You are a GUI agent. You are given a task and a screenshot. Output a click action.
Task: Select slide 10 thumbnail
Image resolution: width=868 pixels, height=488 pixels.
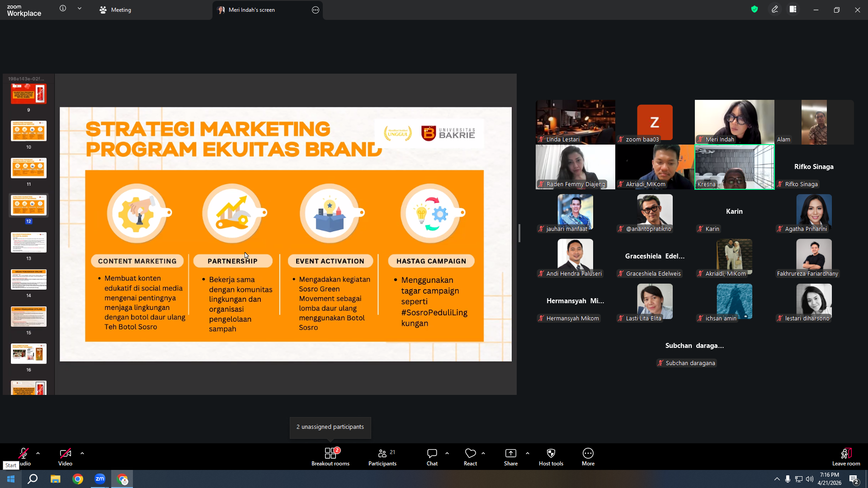pyautogui.click(x=28, y=131)
